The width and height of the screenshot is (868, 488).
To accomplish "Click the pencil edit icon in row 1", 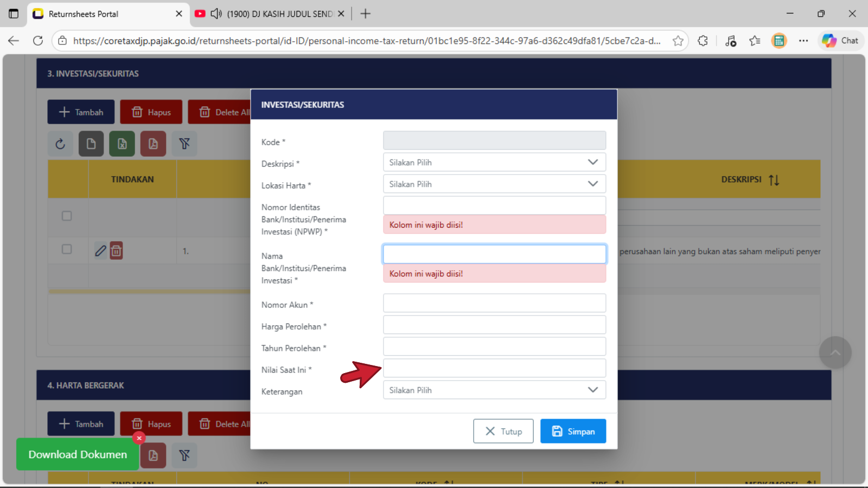I will tap(100, 251).
